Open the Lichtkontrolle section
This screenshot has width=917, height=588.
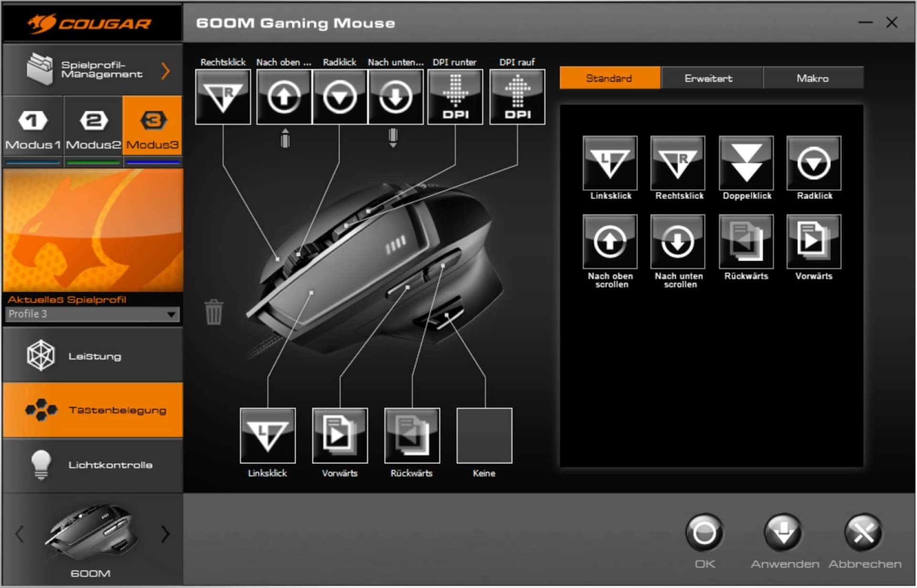click(93, 465)
